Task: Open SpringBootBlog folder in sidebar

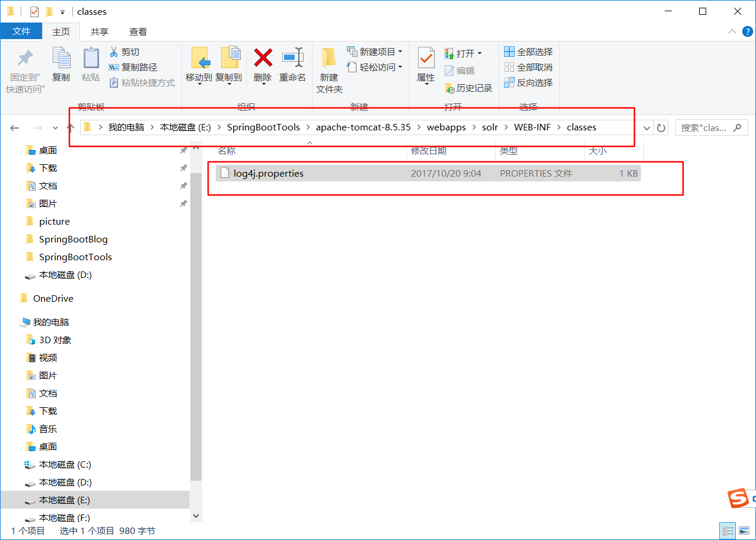Action: (x=73, y=239)
